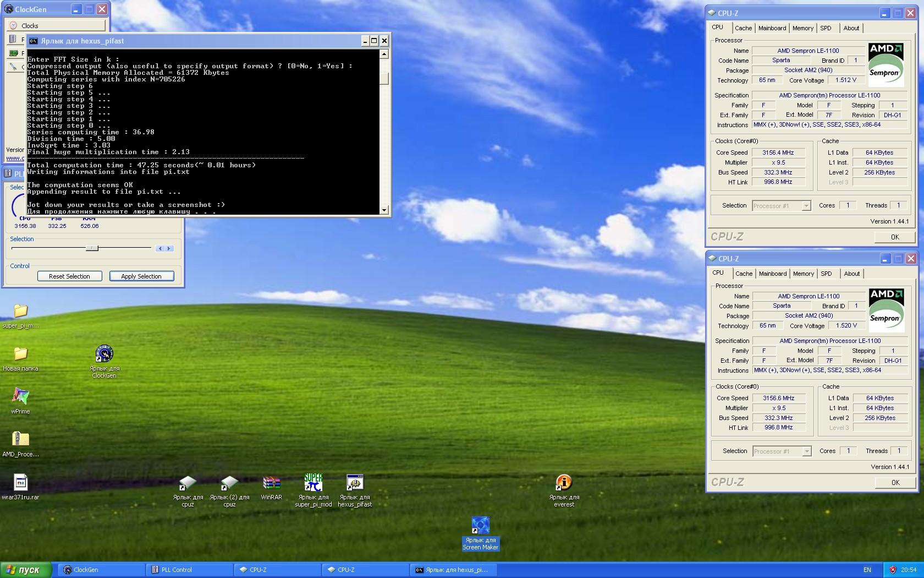Screen dimensions: 924x578
Task: Click the ClockGen taskbar button
Action: (101, 570)
